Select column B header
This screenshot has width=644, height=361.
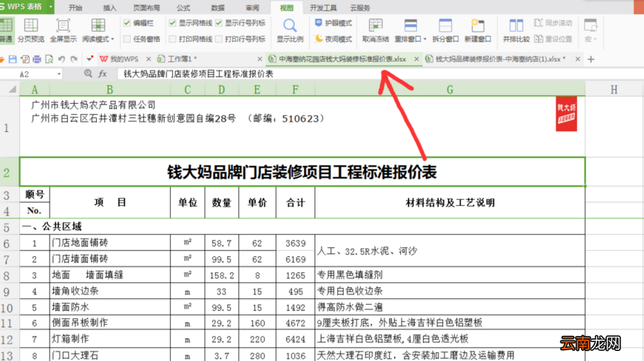coord(110,89)
